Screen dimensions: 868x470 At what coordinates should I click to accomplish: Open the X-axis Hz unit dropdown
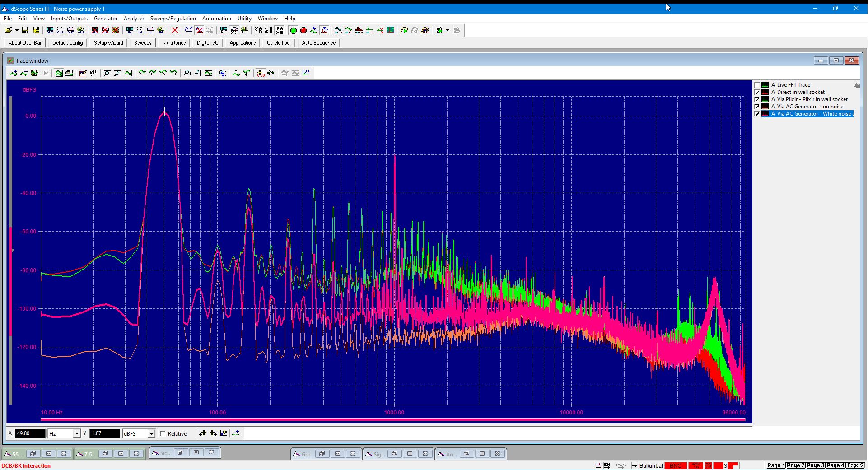coord(77,433)
